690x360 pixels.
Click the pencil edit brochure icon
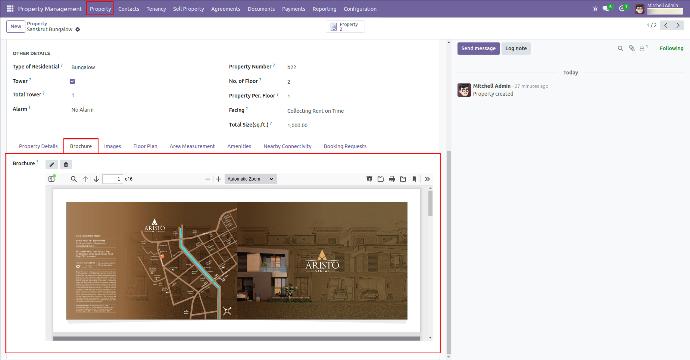click(51, 164)
